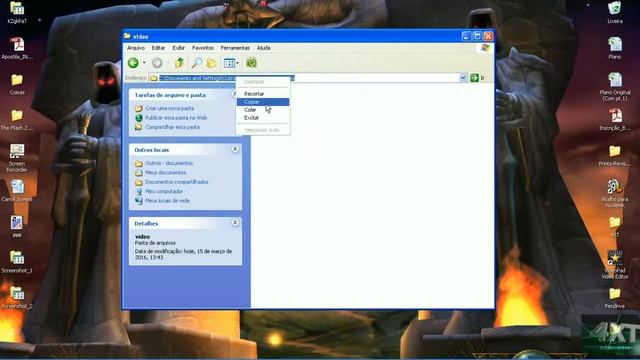Image resolution: width=640 pixels, height=360 pixels.
Task: Open the Exibir menu
Action: point(178,48)
